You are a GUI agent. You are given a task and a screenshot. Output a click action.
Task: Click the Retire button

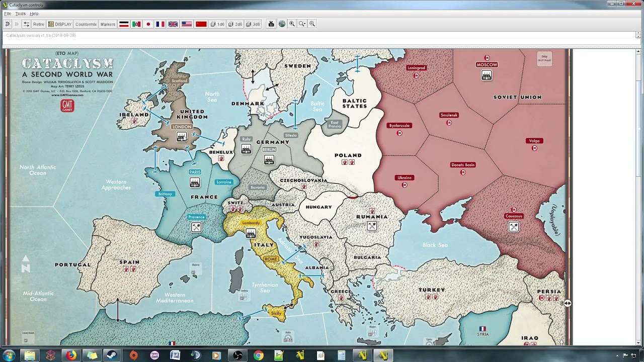[x=39, y=24]
